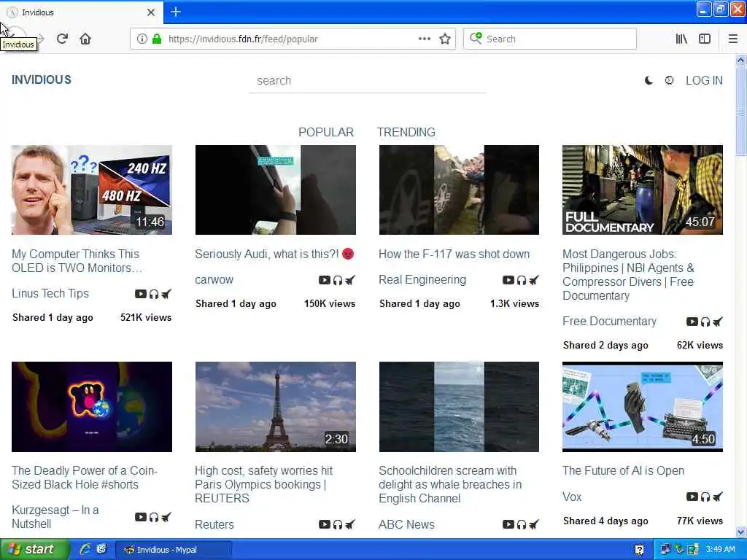Click the LOG IN link
This screenshot has height=560, width=747.
(704, 80)
